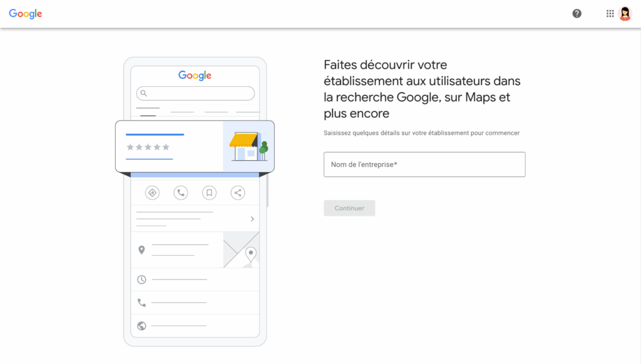Click the map pin on the map preview

click(x=251, y=253)
